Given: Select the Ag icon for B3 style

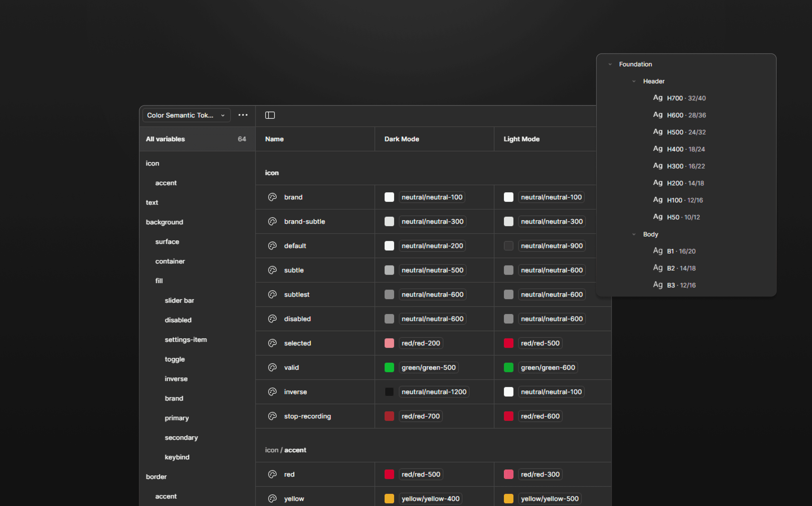Looking at the screenshot, I should pyautogui.click(x=658, y=285).
